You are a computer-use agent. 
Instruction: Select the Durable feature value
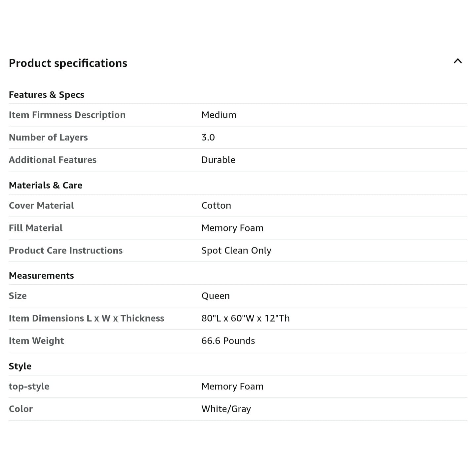coord(218,160)
